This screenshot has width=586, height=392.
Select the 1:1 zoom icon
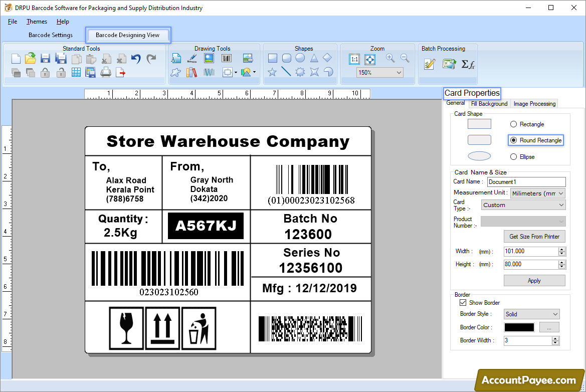point(354,59)
